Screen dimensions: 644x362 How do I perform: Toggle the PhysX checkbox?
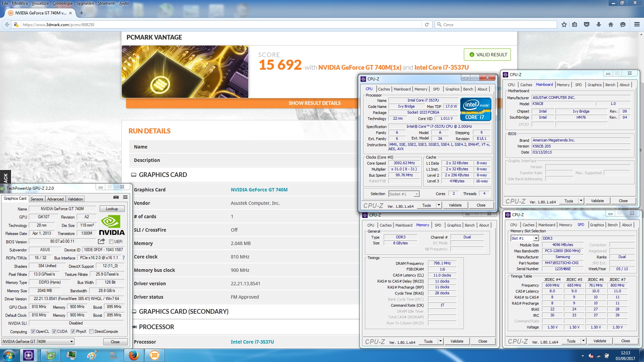click(x=73, y=331)
